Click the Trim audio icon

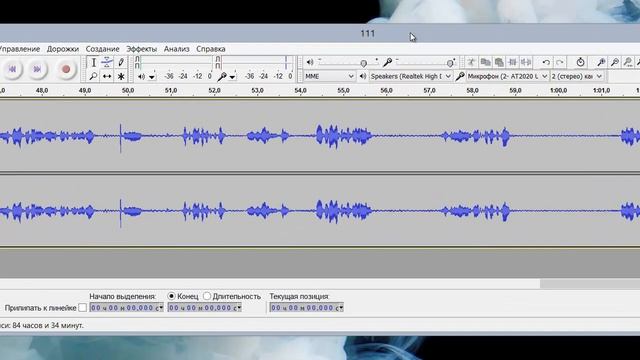click(x=513, y=62)
